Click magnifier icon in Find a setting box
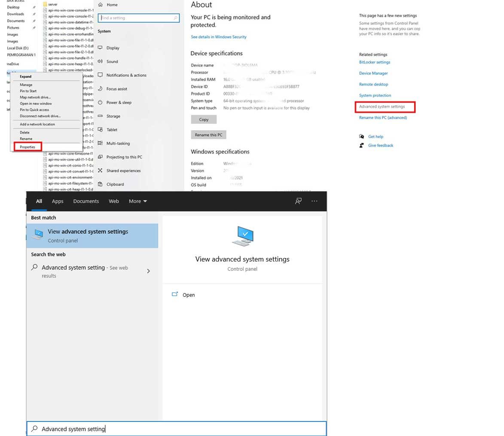This screenshot has height=436, width=504. click(x=175, y=18)
